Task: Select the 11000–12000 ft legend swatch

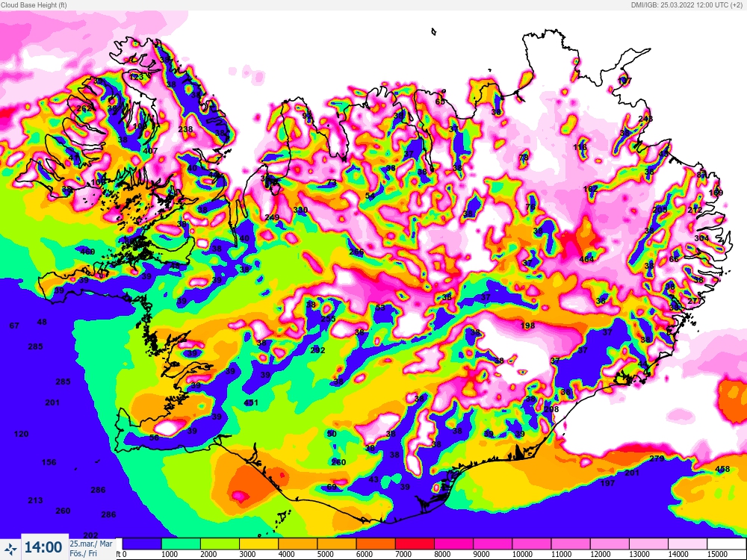Action: pos(571,544)
